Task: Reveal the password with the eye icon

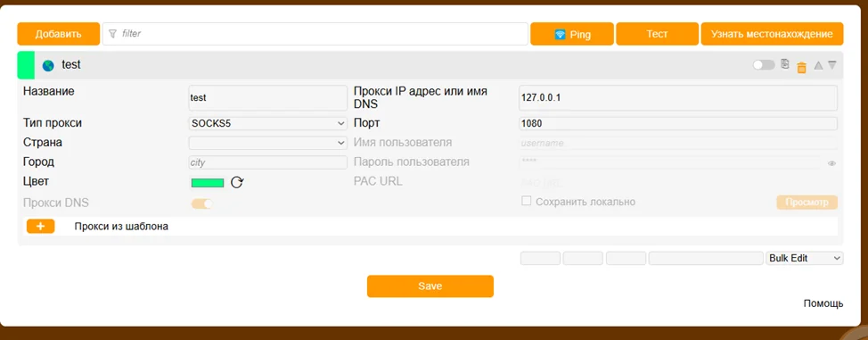Action: (x=831, y=163)
